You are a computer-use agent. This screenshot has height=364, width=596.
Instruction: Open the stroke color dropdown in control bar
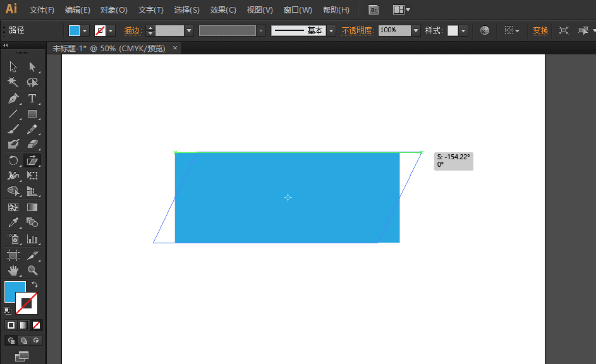(x=111, y=31)
